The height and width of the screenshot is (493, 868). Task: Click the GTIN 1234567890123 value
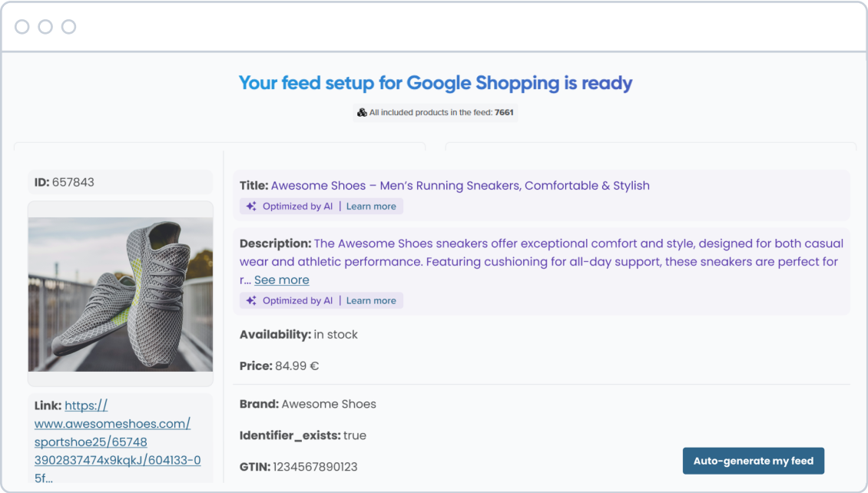(x=315, y=467)
